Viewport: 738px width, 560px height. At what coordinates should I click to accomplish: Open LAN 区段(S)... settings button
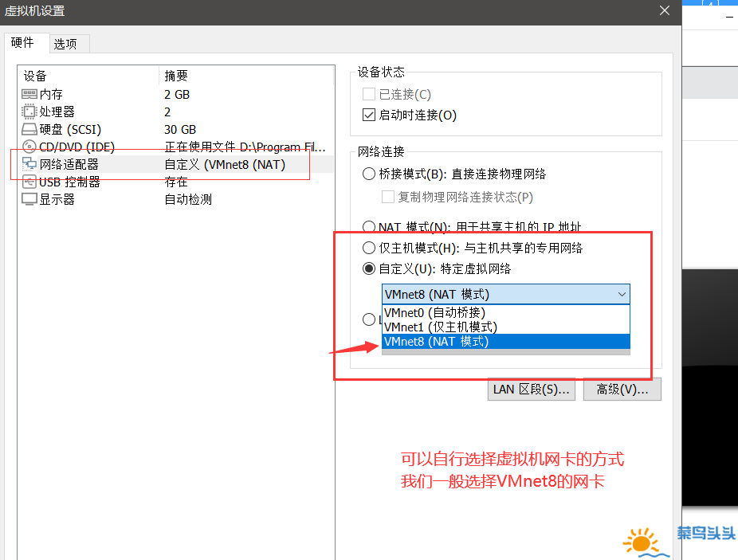pyautogui.click(x=532, y=390)
